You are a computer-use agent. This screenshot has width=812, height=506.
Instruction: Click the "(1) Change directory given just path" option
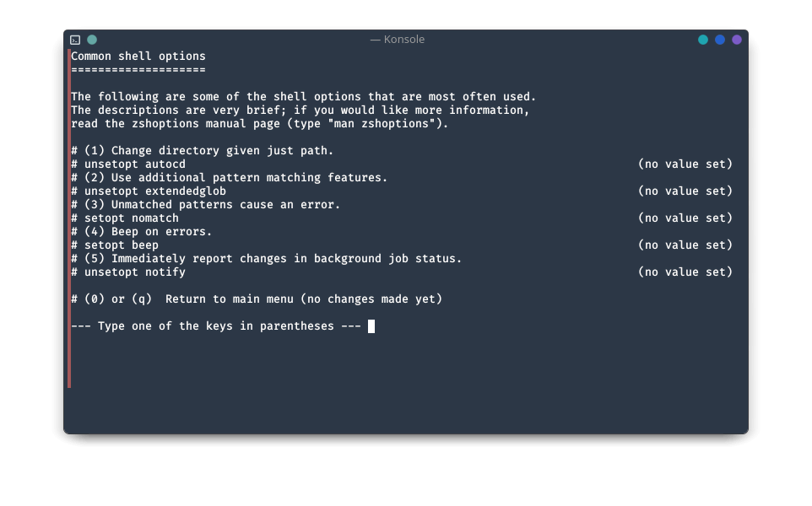coord(202,151)
